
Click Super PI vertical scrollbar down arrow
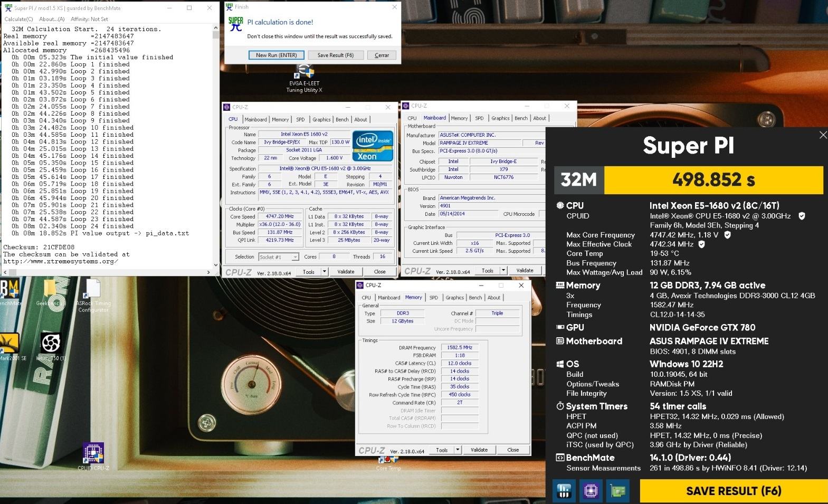coord(216,265)
